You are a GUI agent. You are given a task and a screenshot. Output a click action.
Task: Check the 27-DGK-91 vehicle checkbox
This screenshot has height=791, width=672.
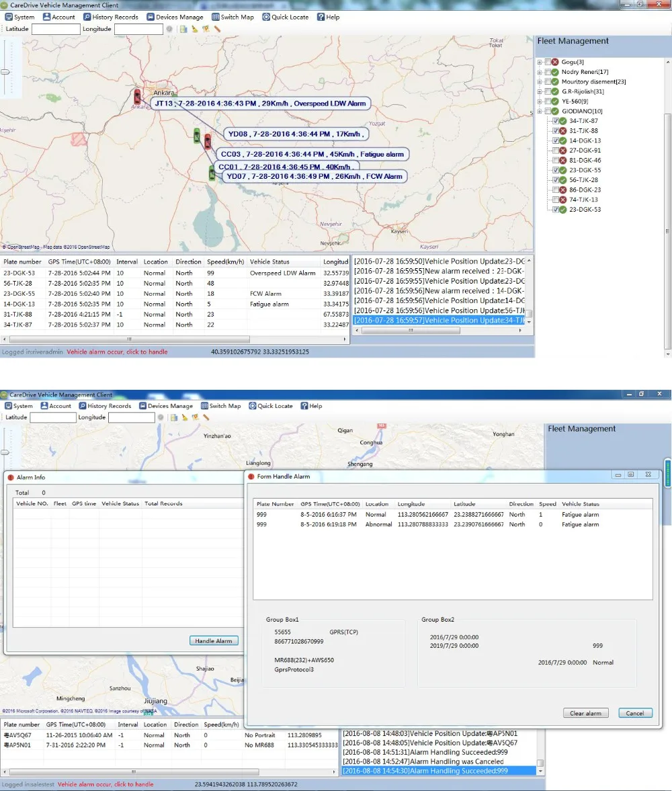pos(555,151)
